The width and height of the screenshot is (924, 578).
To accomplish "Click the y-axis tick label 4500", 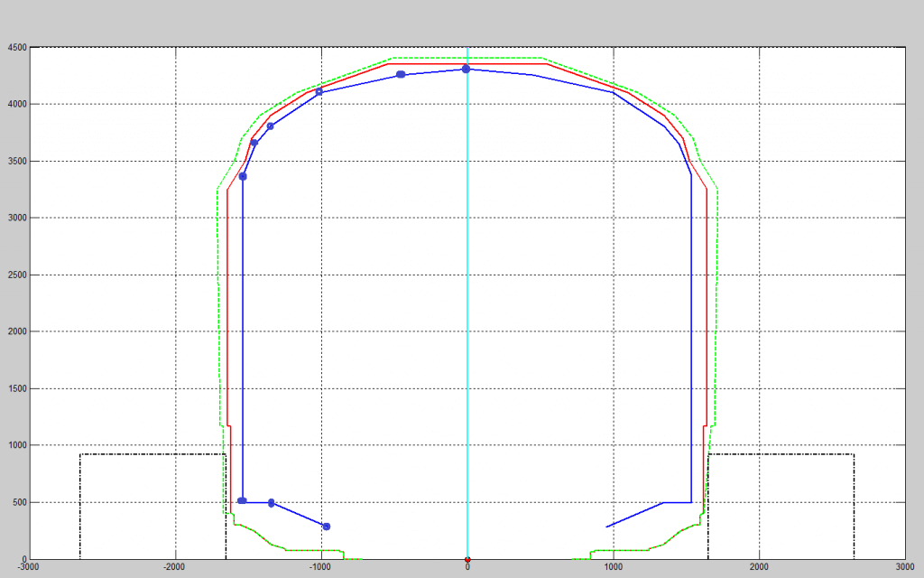I will (16, 48).
